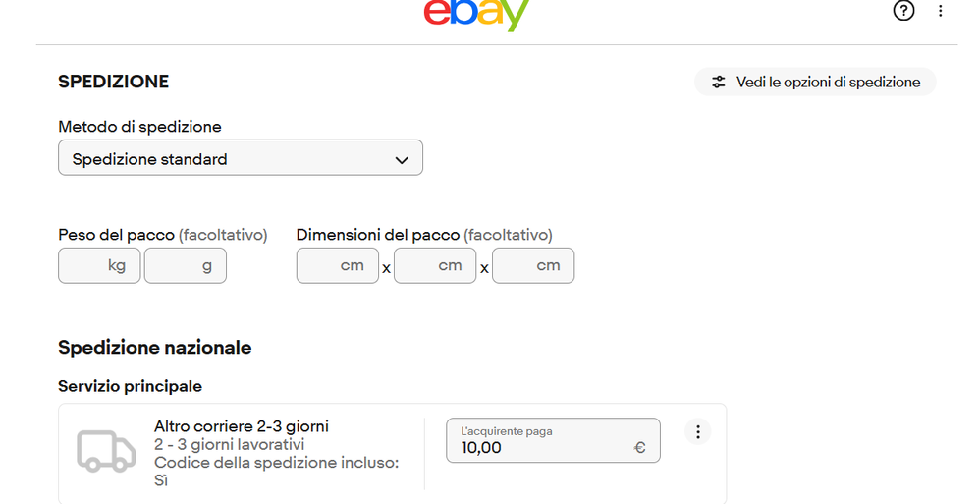Expand the Spedizione standard dropdown chevron

402,160
